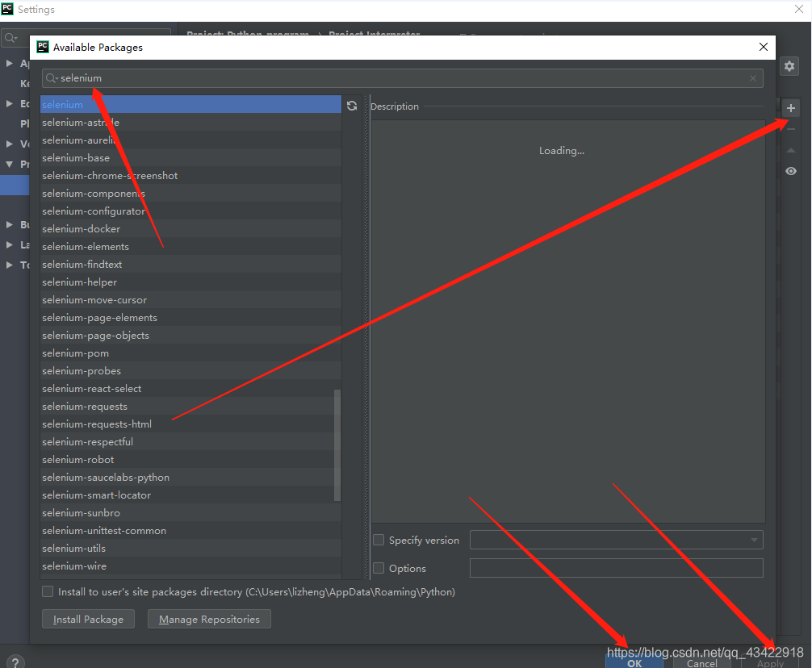Close the Available Packages dialog

(x=763, y=47)
